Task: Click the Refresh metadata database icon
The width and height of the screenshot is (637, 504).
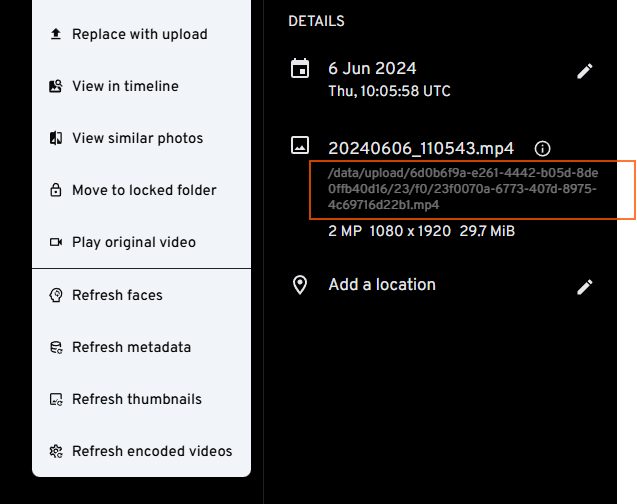Action: pos(56,347)
